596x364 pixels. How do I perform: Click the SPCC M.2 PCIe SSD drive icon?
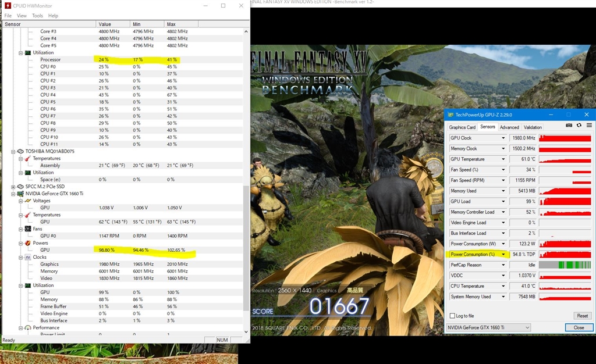tap(20, 187)
